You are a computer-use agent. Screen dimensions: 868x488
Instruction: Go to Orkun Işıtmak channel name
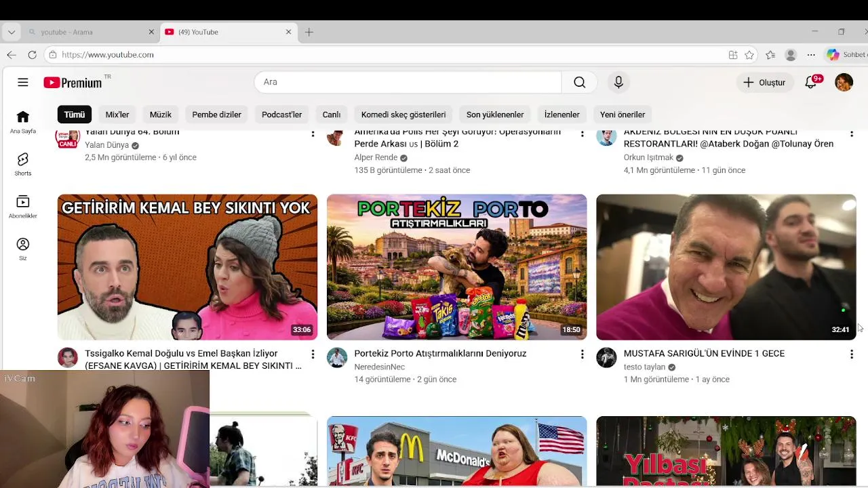648,157
